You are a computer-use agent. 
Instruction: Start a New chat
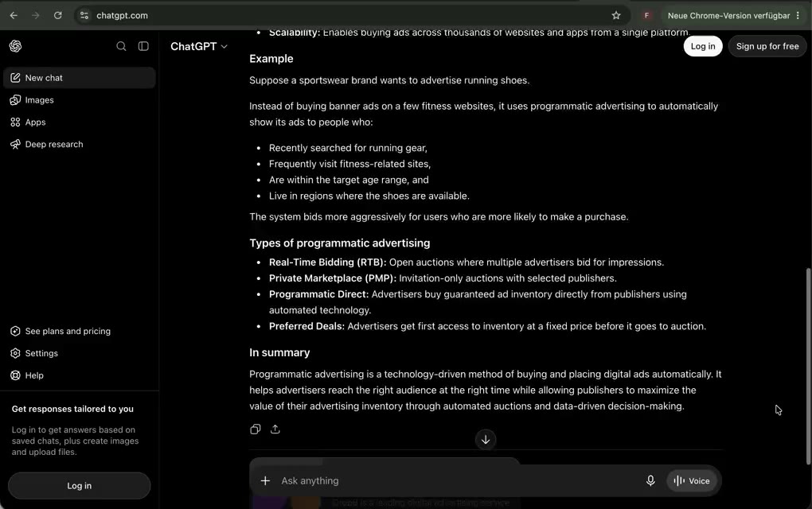[80, 78]
